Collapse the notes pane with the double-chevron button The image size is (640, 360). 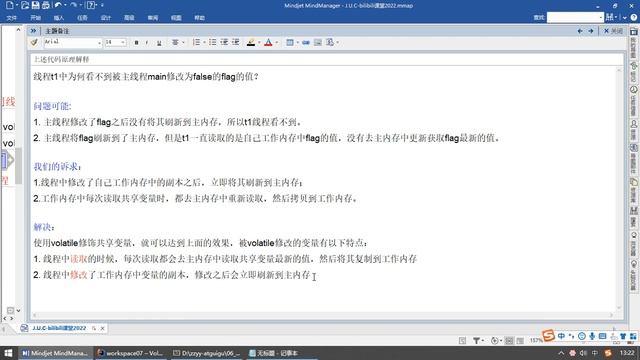tap(33, 31)
